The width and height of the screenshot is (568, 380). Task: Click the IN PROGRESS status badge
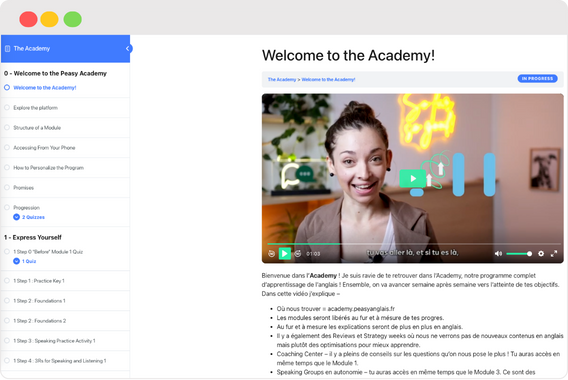(537, 79)
